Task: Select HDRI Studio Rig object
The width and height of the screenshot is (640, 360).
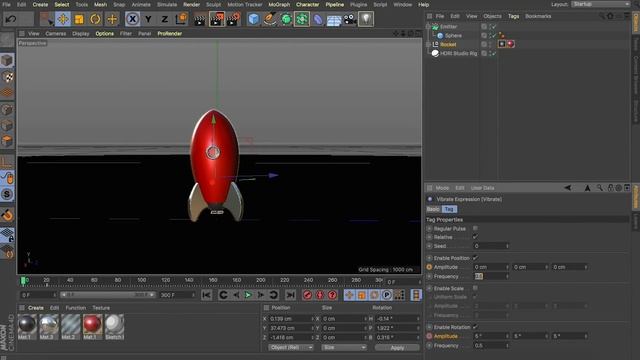Action: (x=458, y=53)
